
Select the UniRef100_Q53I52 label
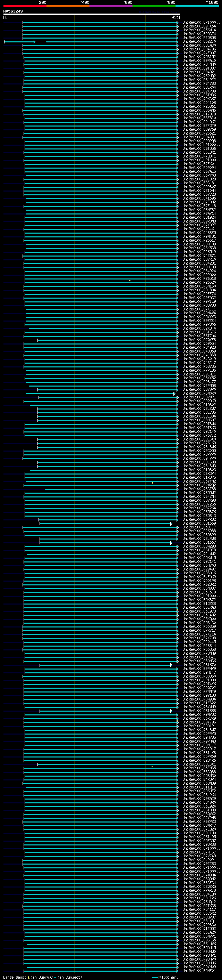click(199, 57)
